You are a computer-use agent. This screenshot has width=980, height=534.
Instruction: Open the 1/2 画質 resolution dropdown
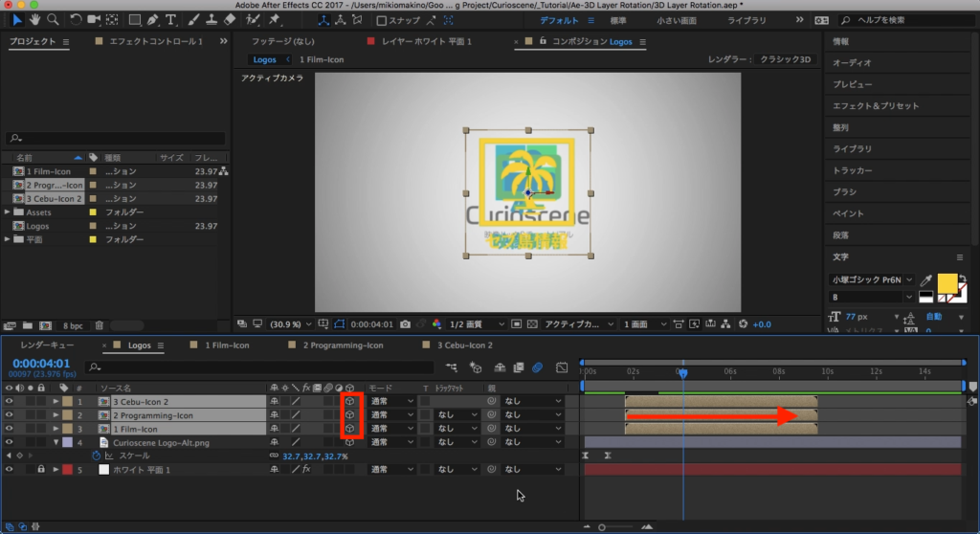(x=476, y=324)
